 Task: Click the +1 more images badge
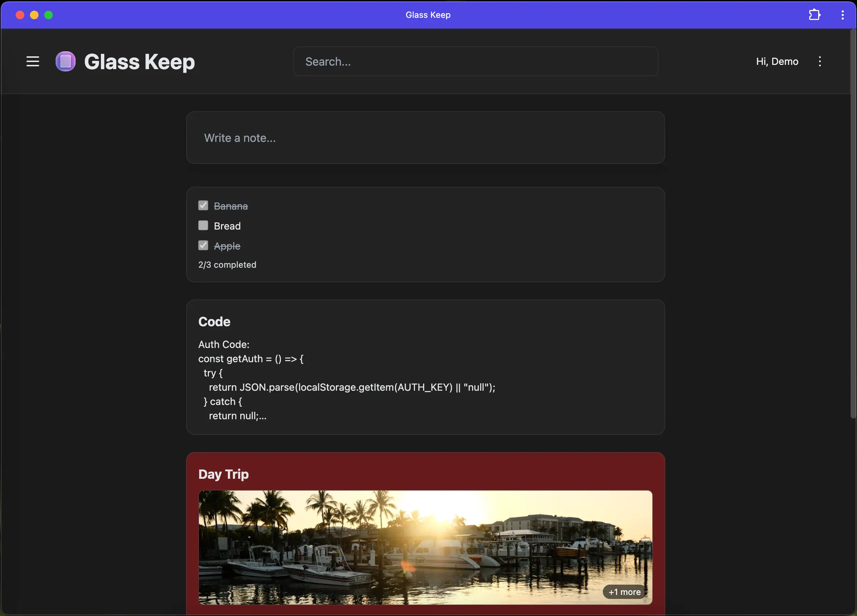point(624,592)
